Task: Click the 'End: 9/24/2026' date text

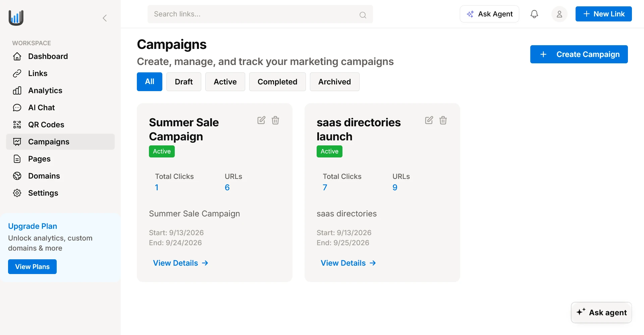Action: point(175,243)
